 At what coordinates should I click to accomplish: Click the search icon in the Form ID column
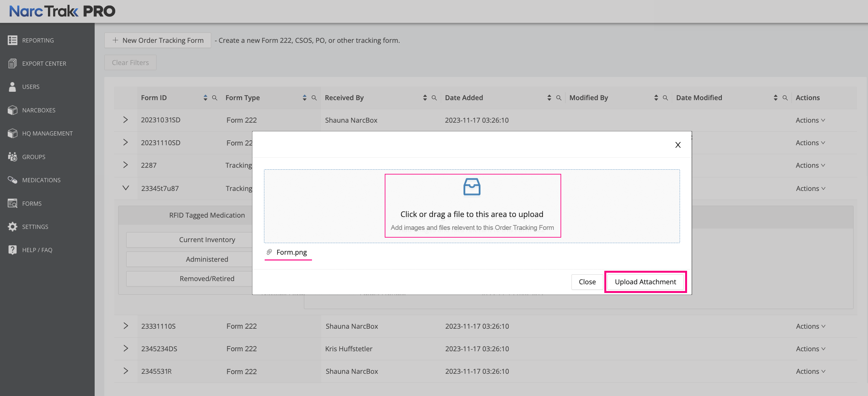coord(215,98)
